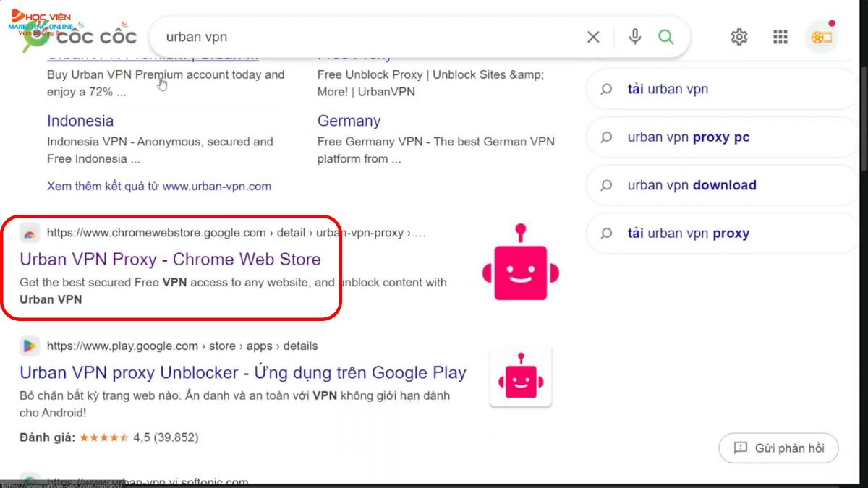Click the 'Free Germany VPN' snippet text

tap(436, 150)
